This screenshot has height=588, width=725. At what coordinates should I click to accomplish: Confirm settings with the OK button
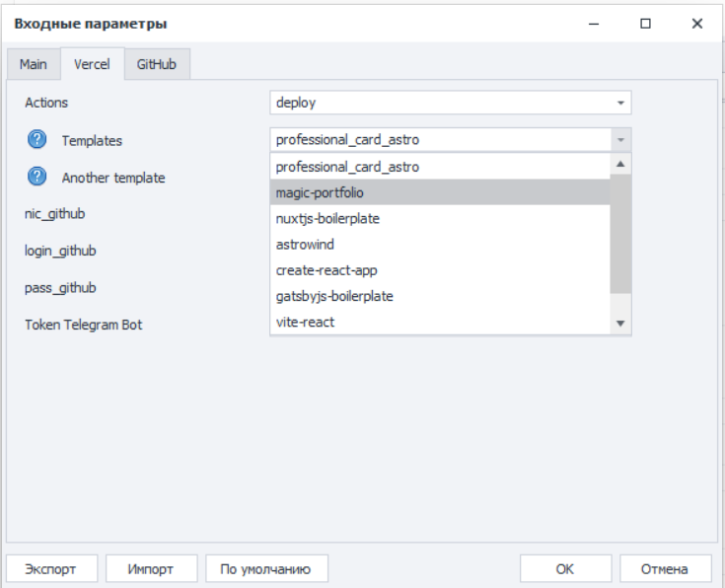click(564, 569)
